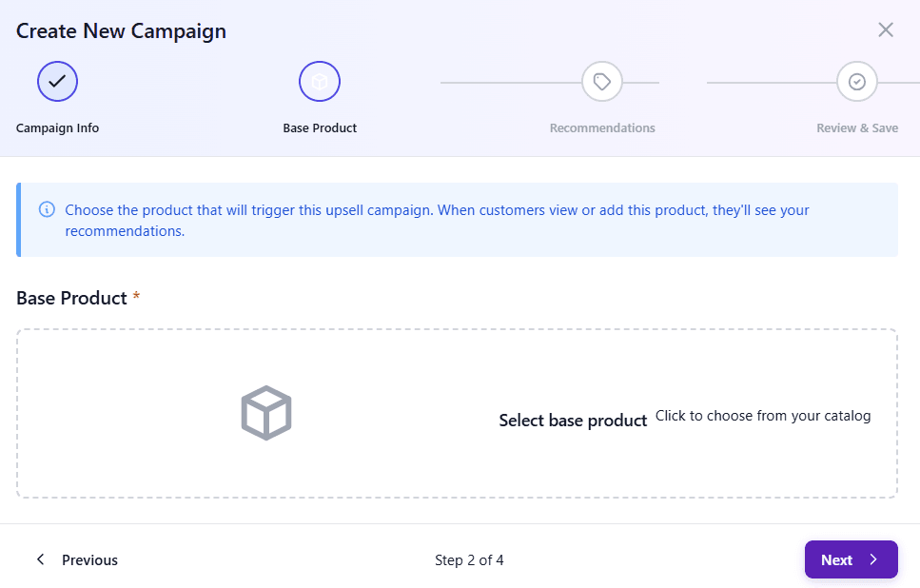920x588 pixels.
Task: Click the blue info icon in the banner
Action: [47, 209]
